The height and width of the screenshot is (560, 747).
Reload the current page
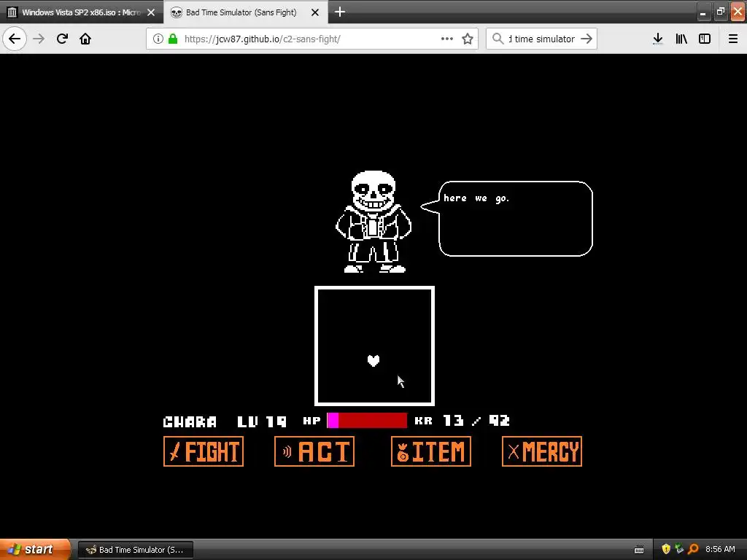(x=62, y=39)
